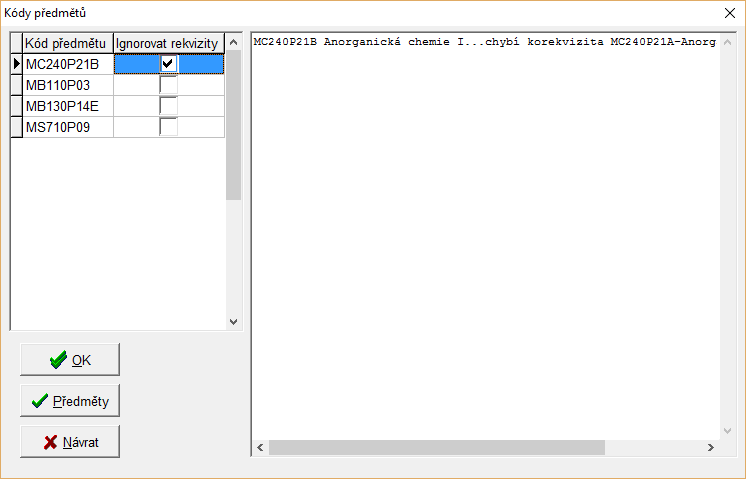Click the Návrat button with red X
Viewport: 746px width, 479px height.
(70, 442)
